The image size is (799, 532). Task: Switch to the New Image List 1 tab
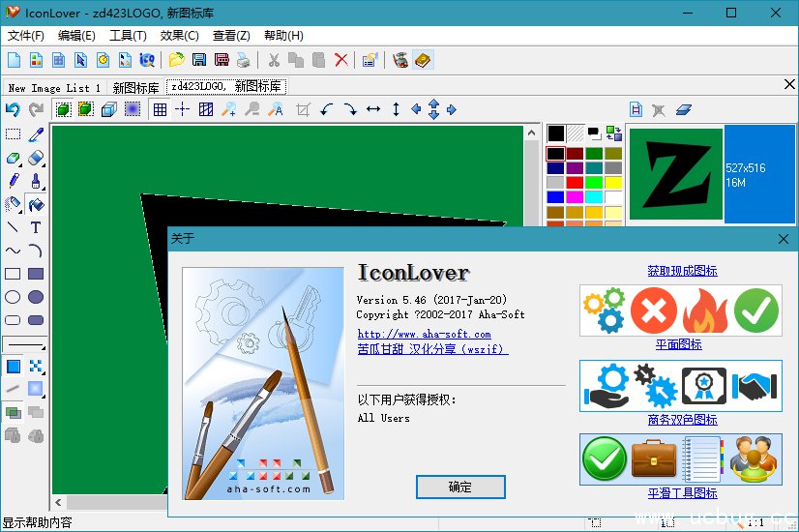(x=54, y=88)
